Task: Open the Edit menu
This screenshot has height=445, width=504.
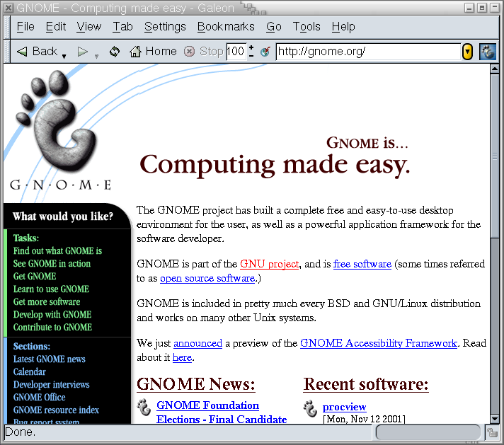Action: tap(56, 27)
